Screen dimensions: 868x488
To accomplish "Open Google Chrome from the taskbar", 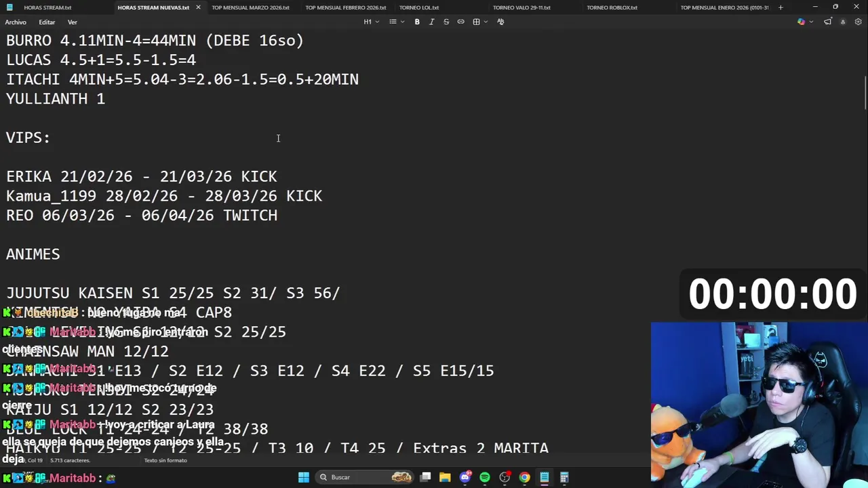I will coord(524,477).
